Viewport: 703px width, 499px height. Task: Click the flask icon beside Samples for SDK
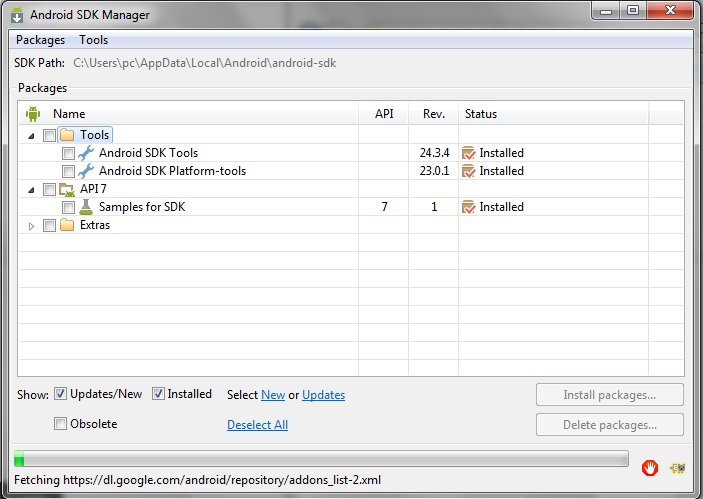pos(85,207)
